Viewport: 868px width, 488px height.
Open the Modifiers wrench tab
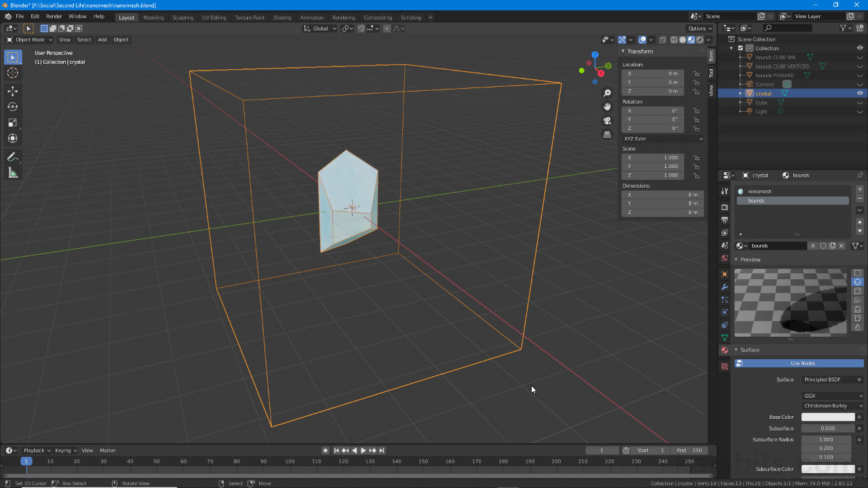point(724,287)
